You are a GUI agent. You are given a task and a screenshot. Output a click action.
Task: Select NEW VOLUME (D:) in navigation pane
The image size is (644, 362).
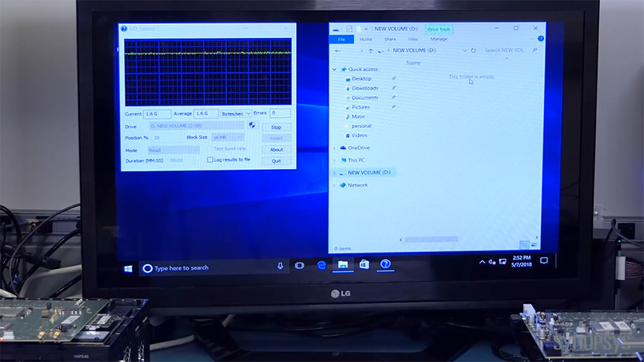click(369, 173)
